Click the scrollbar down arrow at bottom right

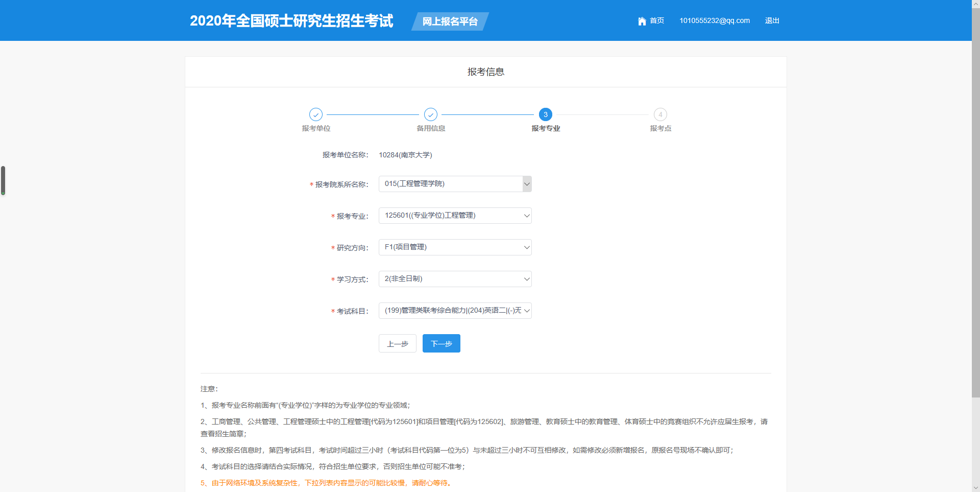tap(975, 487)
